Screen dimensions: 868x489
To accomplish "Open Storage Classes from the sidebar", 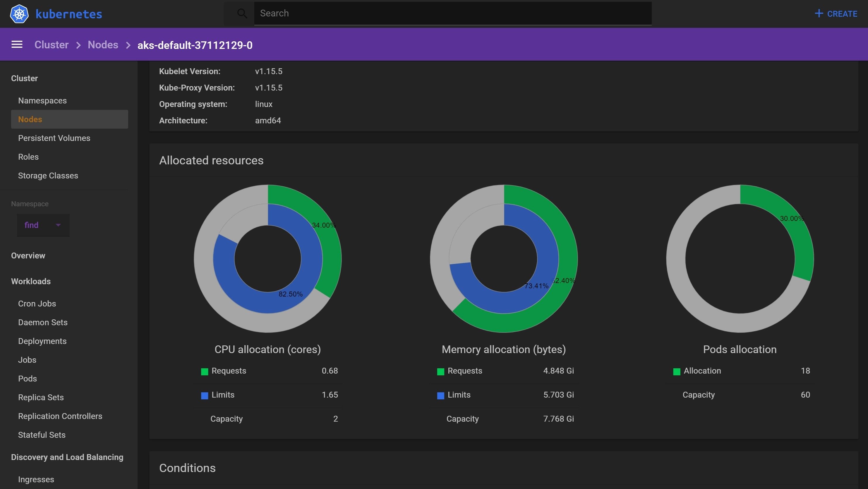I will tap(48, 176).
